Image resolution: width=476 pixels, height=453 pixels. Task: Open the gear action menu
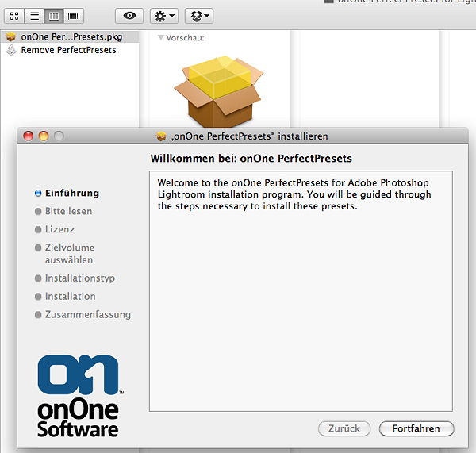coord(164,16)
